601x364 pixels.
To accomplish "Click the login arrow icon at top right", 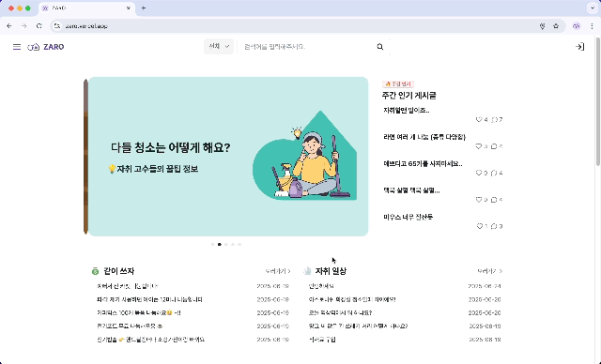I will [x=579, y=47].
